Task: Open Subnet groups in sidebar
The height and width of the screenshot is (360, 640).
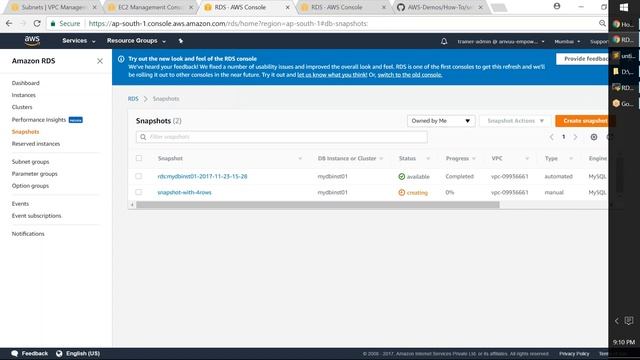Action: pos(31,162)
